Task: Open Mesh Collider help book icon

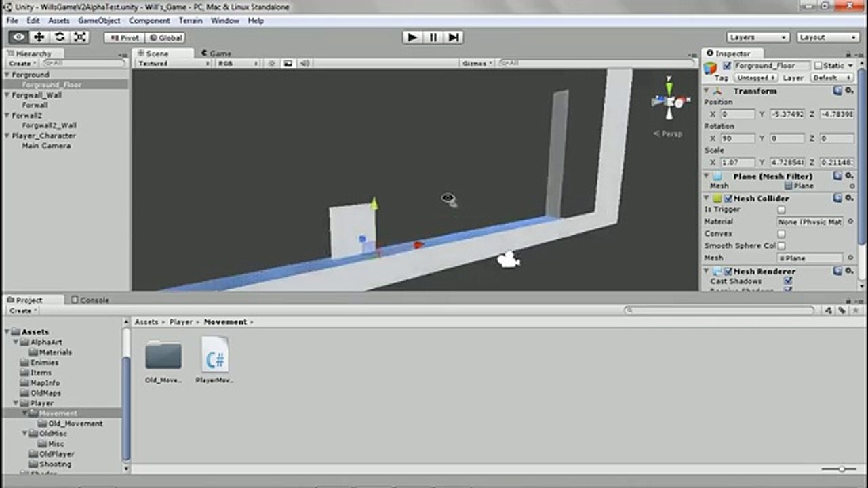Action: point(838,198)
